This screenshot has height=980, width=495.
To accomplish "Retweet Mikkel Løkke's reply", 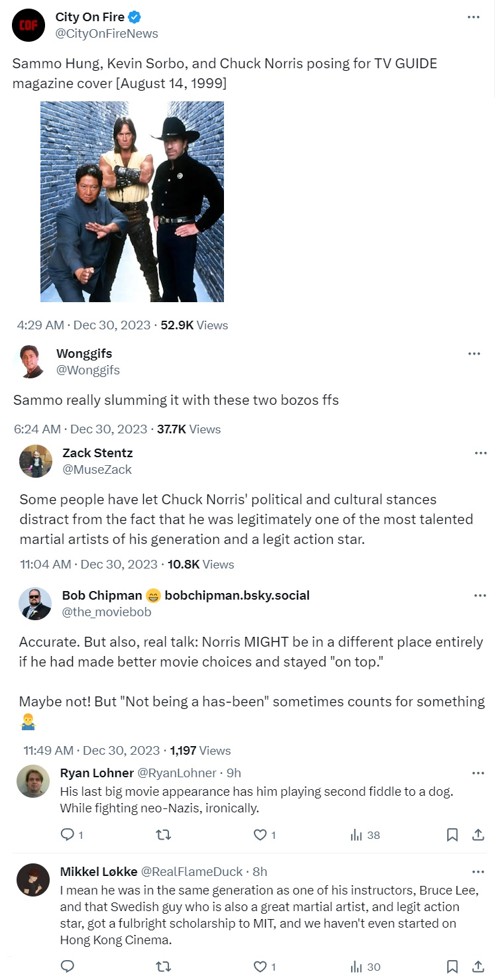I will 162,967.
